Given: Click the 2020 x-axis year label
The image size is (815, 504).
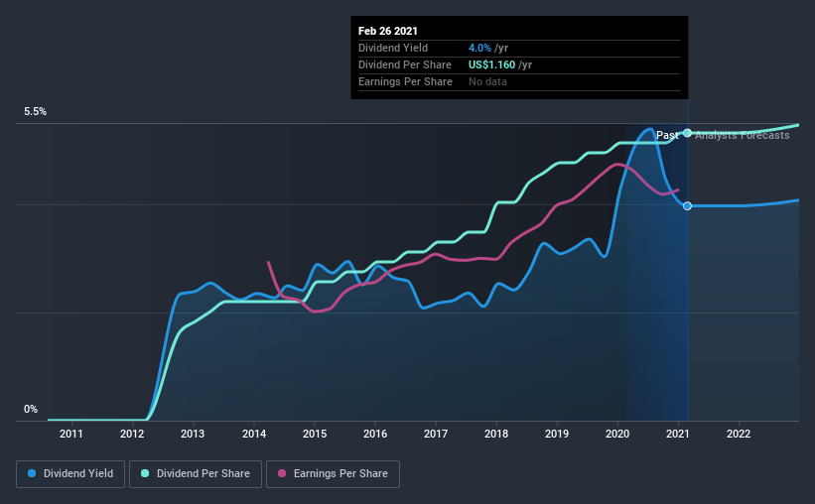Looking at the screenshot, I should point(617,434).
